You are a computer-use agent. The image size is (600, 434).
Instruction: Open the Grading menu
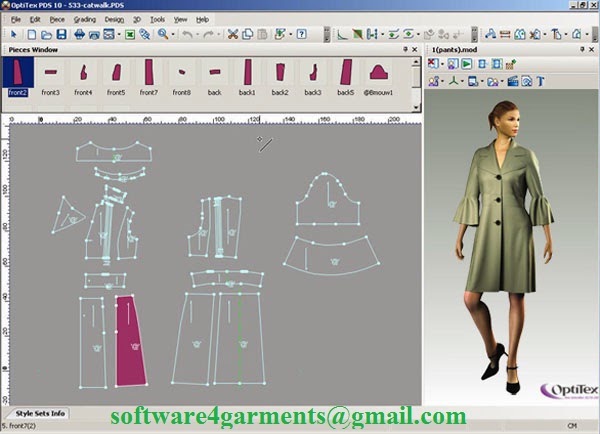coord(85,20)
